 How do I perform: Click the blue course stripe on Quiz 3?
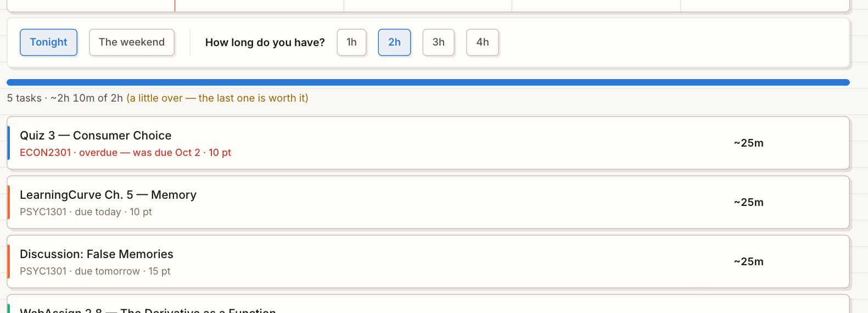[x=8, y=143]
